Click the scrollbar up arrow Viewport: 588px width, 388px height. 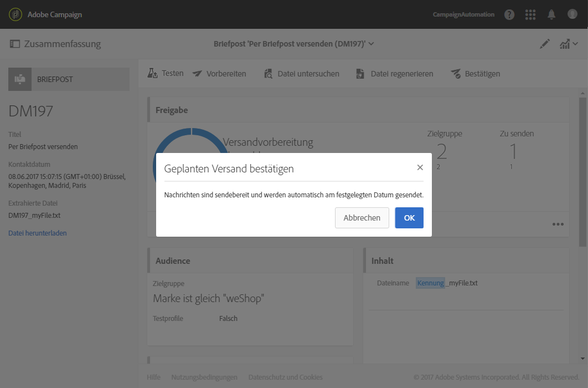point(582,93)
